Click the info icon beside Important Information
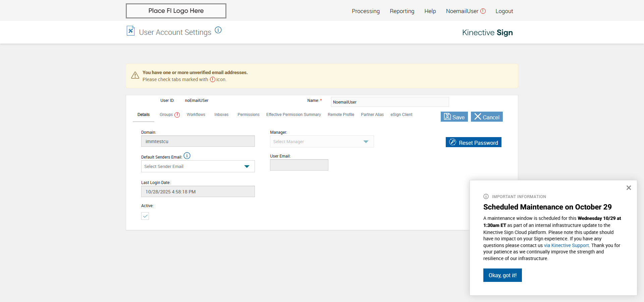644x302 pixels. point(486,196)
